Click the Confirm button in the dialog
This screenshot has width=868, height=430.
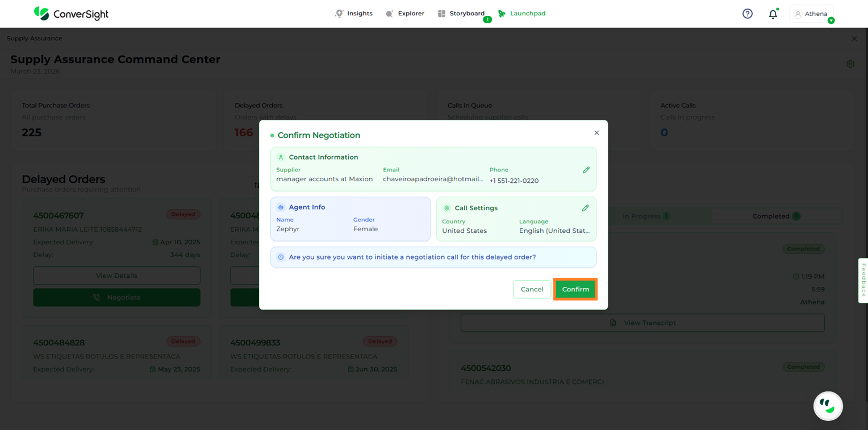point(575,289)
